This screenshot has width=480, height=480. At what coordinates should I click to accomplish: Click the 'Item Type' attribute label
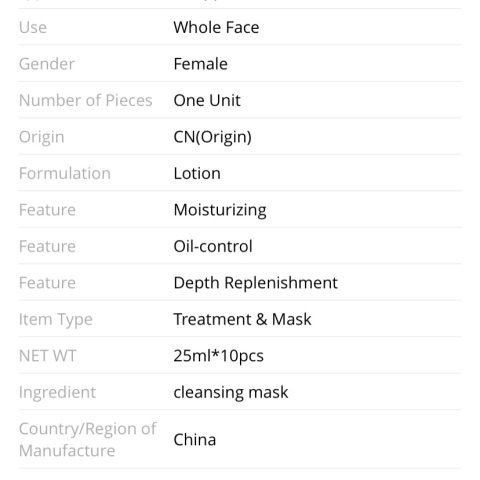point(56,320)
